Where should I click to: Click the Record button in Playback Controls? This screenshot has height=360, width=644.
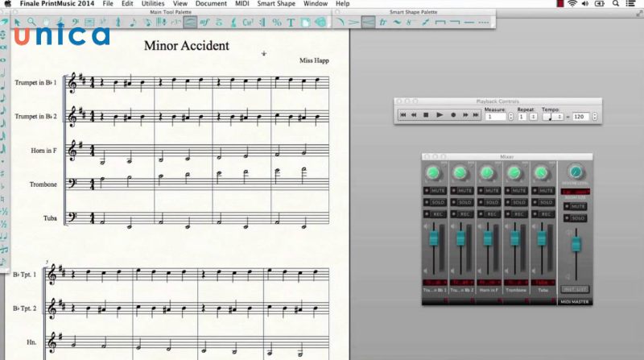[453, 115]
